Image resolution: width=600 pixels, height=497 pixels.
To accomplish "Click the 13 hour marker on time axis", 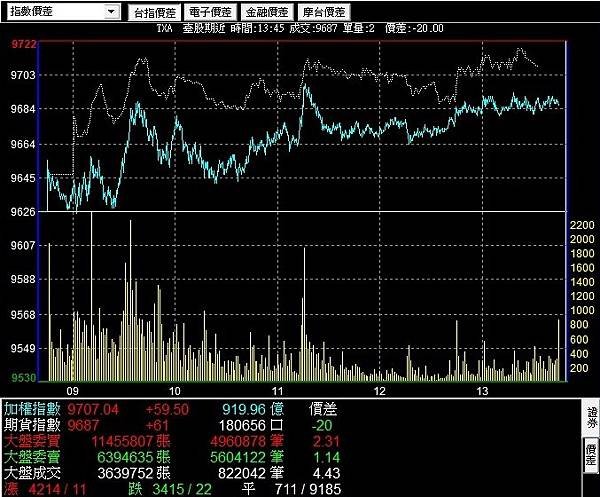I will tap(482, 391).
